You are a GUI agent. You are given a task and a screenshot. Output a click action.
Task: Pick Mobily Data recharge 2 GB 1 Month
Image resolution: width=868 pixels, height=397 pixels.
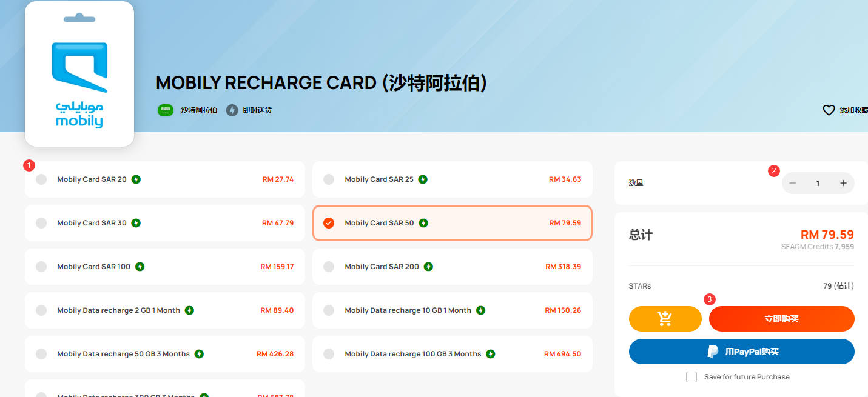pos(165,310)
